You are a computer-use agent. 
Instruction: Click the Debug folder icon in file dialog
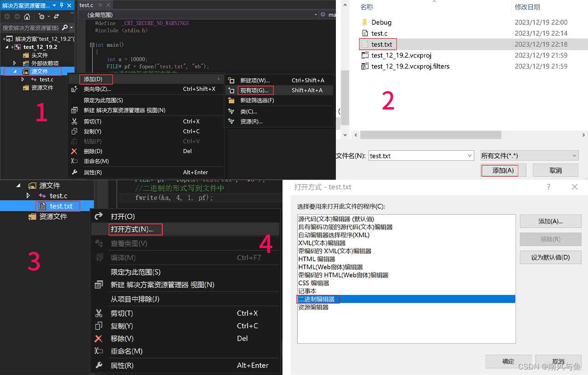click(364, 22)
